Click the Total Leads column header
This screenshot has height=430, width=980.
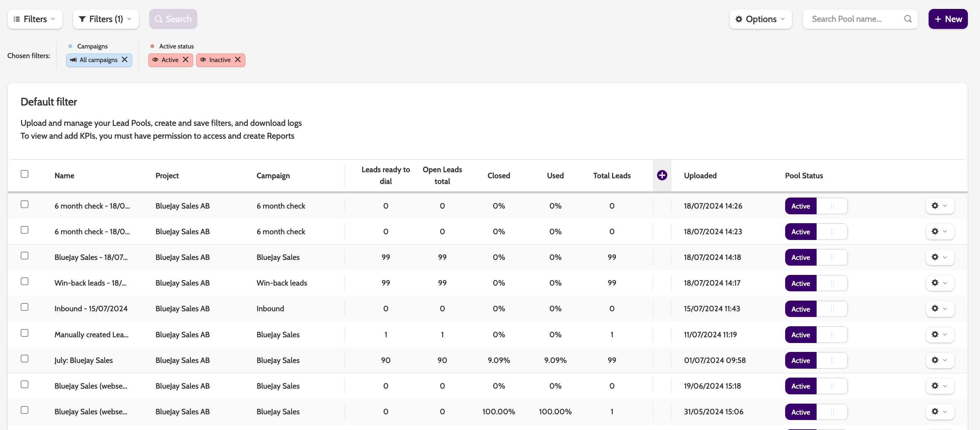click(x=611, y=176)
